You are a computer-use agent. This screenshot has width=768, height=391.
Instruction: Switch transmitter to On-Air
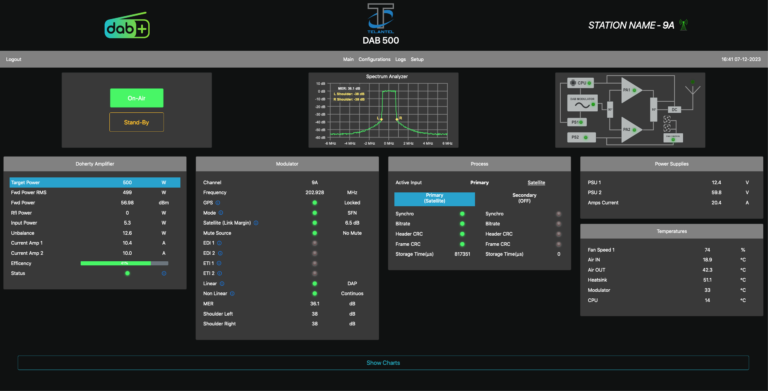click(137, 98)
